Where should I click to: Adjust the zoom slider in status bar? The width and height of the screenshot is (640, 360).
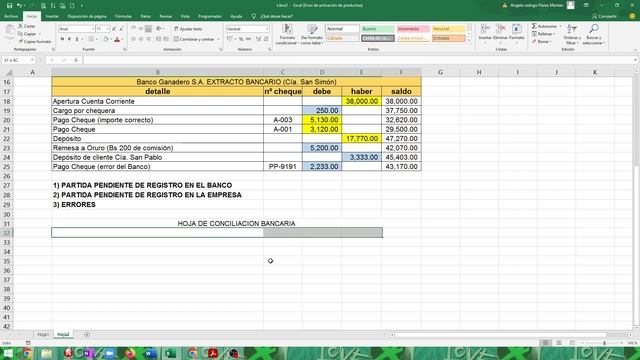604,343
